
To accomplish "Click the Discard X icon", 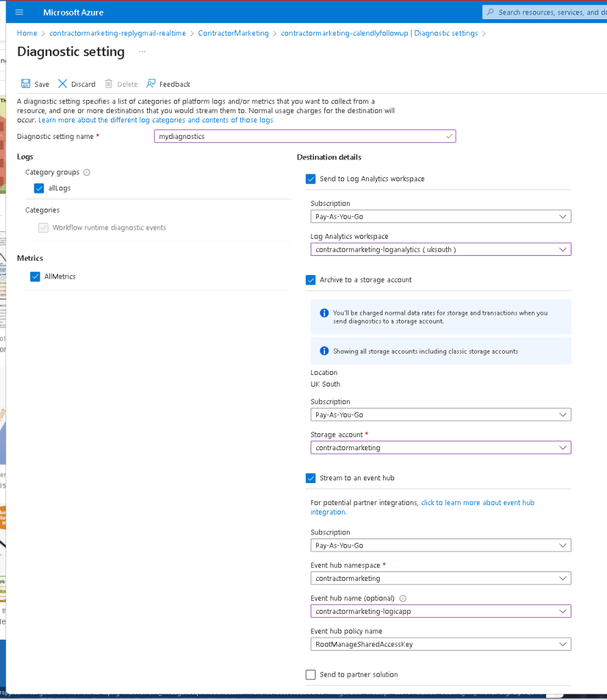I will click(62, 83).
